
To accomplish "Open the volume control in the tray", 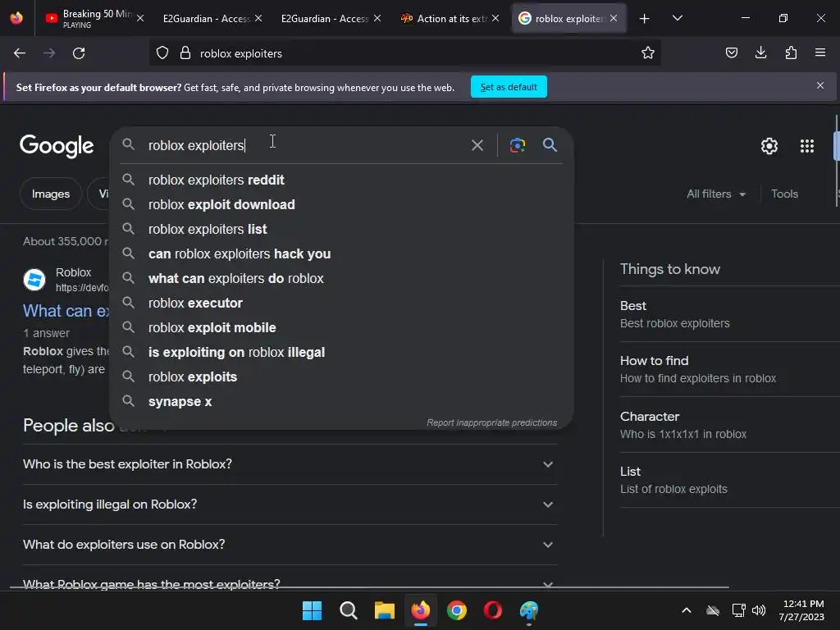I will [759, 610].
